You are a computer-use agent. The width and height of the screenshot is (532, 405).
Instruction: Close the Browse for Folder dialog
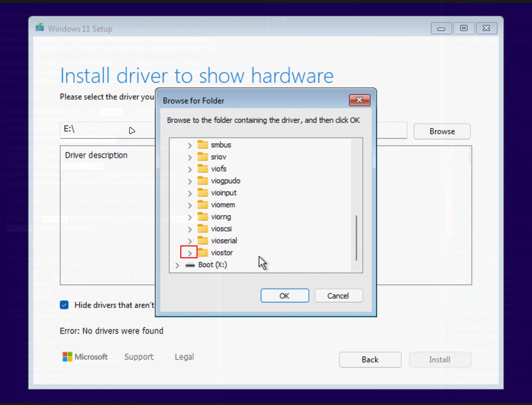360,100
